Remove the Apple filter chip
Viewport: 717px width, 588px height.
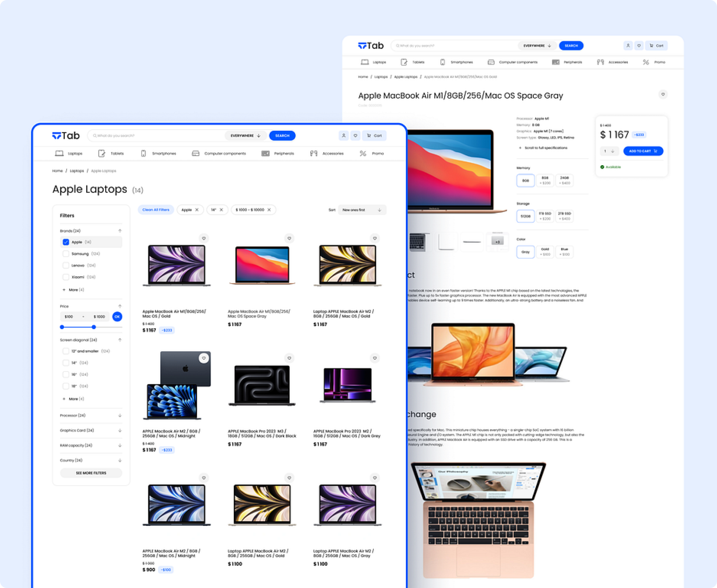click(197, 210)
